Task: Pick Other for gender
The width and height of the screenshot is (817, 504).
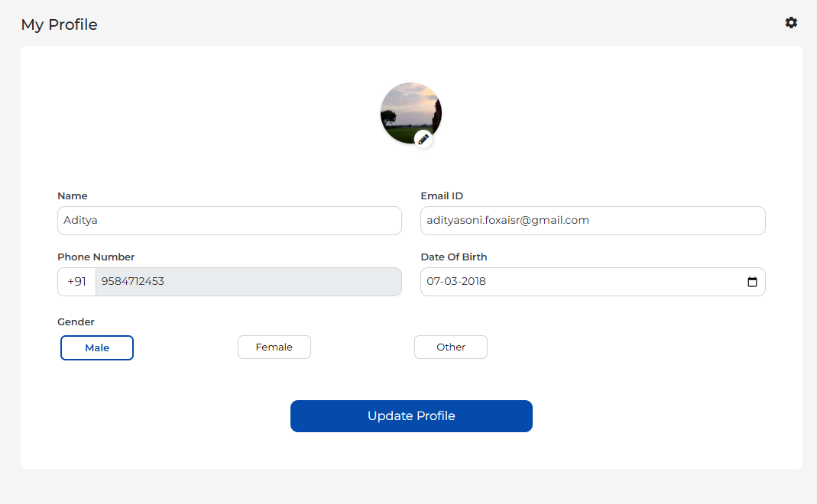Action: 451,347
